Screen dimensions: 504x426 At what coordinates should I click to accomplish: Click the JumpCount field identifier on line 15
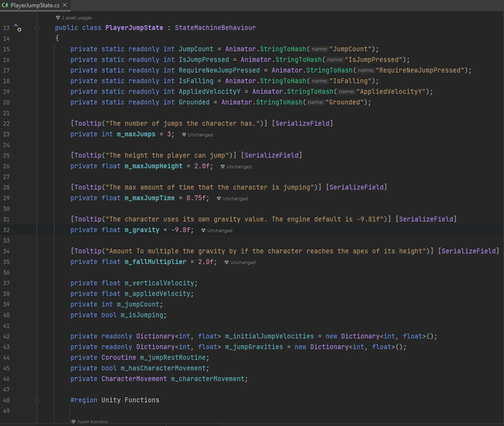pos(196,49)
